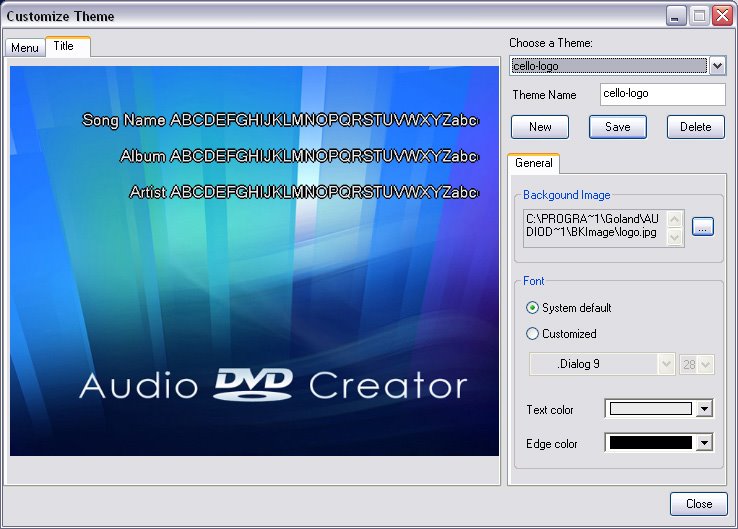Viewport: 738px width, 529px height.
Task: Switch to the Menu tab
Action: pos(25,48)
